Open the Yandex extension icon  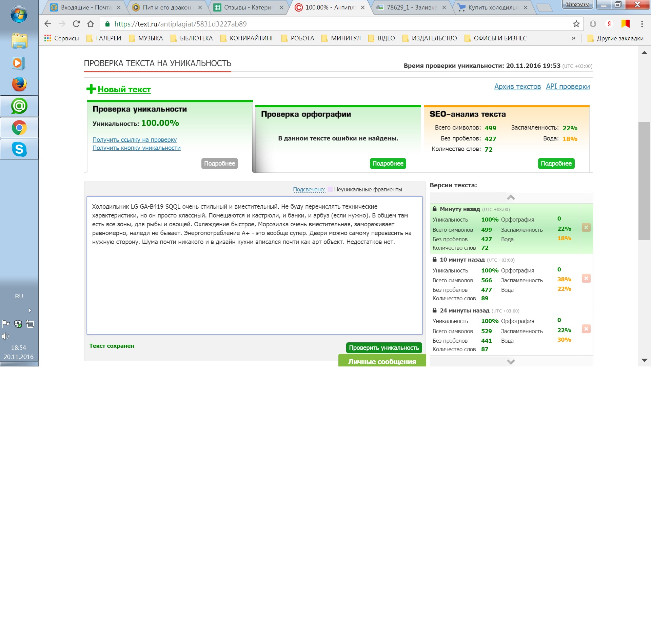609,24
